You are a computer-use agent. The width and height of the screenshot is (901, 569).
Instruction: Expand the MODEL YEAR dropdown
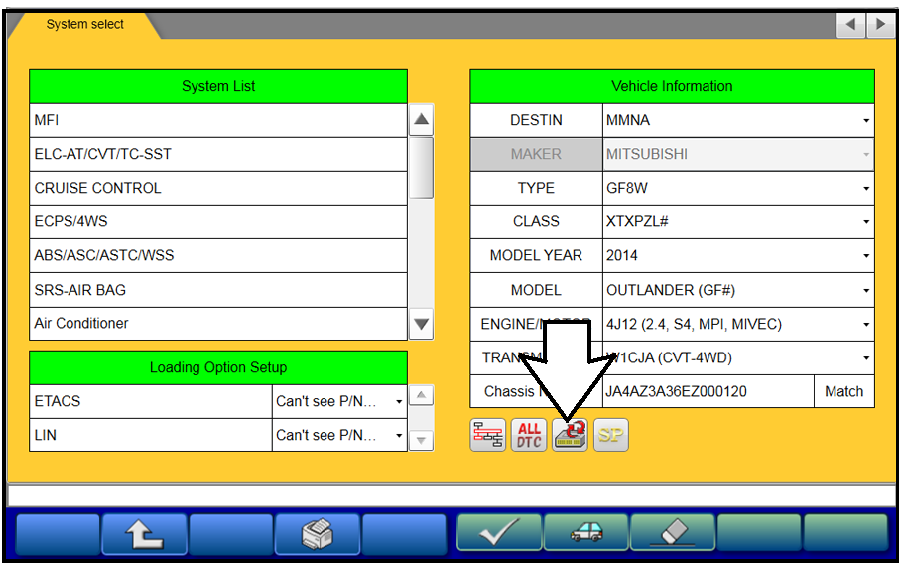(x=866, y=256)
